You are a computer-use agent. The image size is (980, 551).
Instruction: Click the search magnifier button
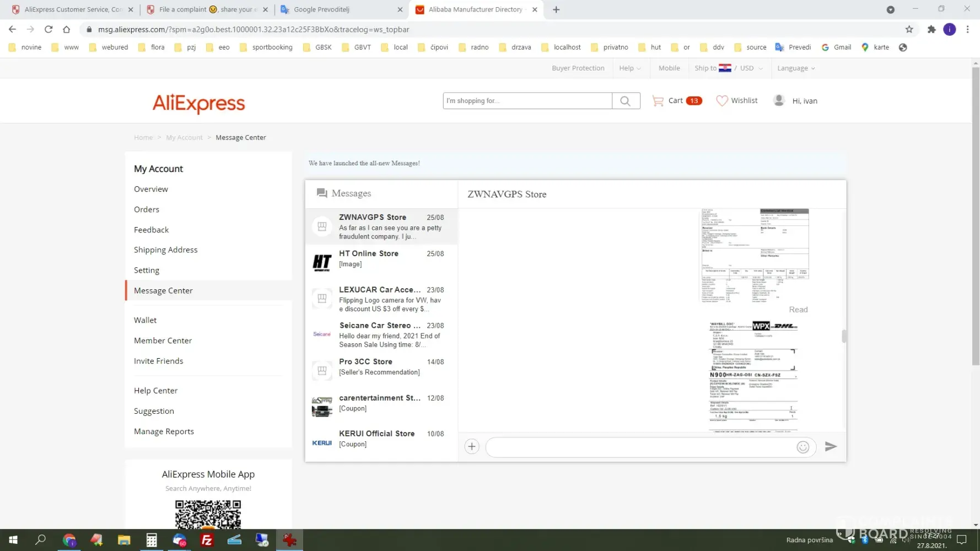(x=625, y=101)
